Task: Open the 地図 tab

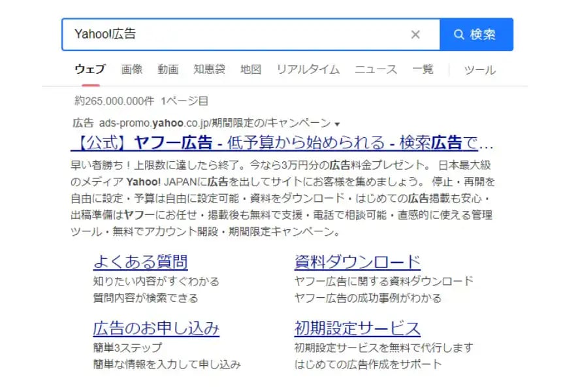Action: click(251, 69)
